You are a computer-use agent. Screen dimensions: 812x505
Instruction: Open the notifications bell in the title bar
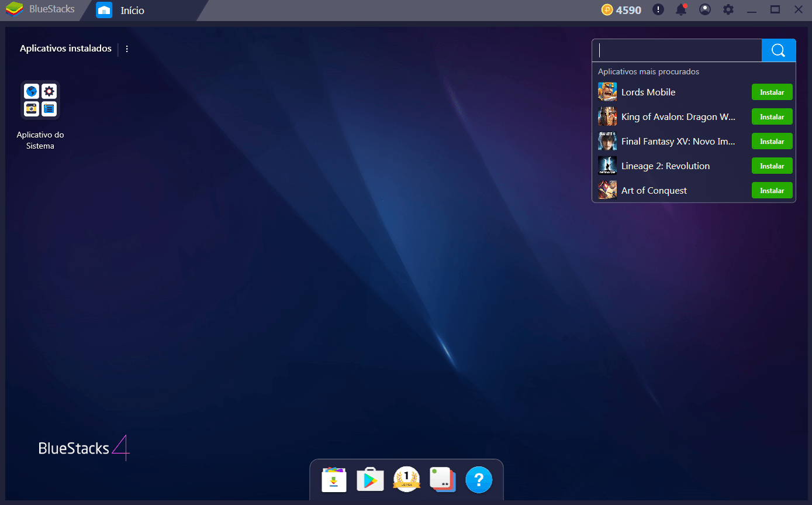click(x=681, y=9)
